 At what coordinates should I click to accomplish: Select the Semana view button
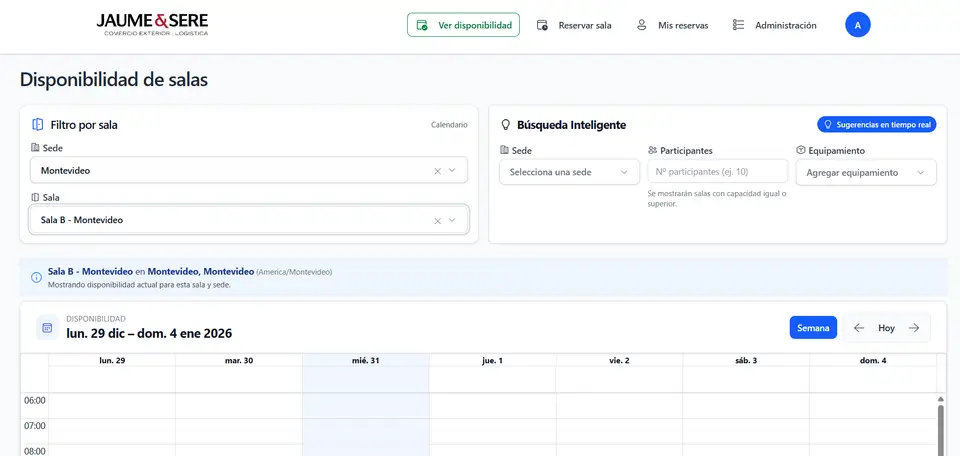click(813, 328)
